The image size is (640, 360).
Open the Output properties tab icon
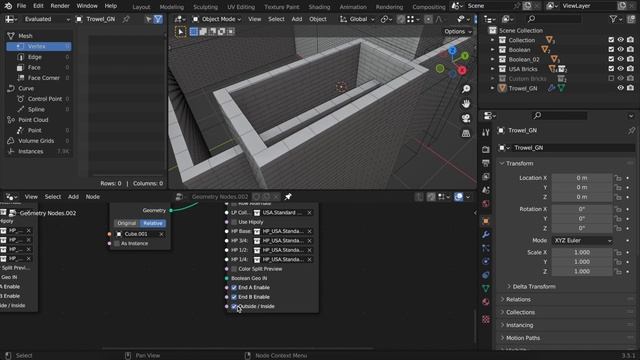(x=486, y=163)
